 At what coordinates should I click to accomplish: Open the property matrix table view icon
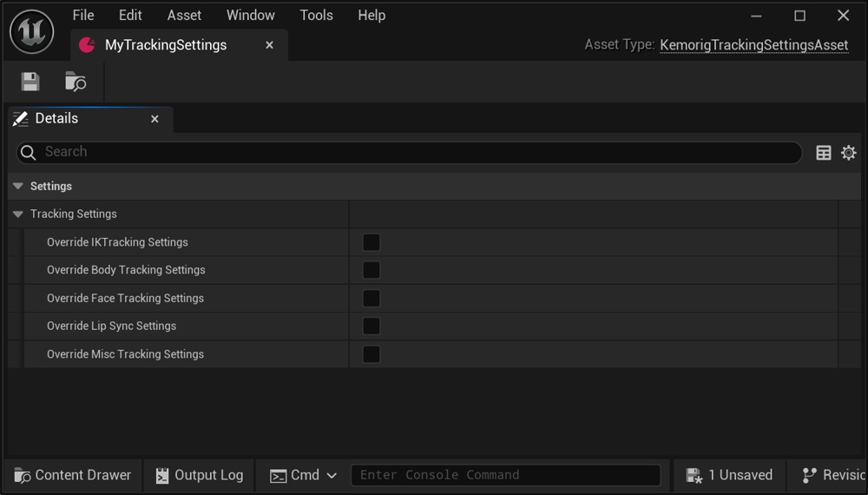point(824,153)
